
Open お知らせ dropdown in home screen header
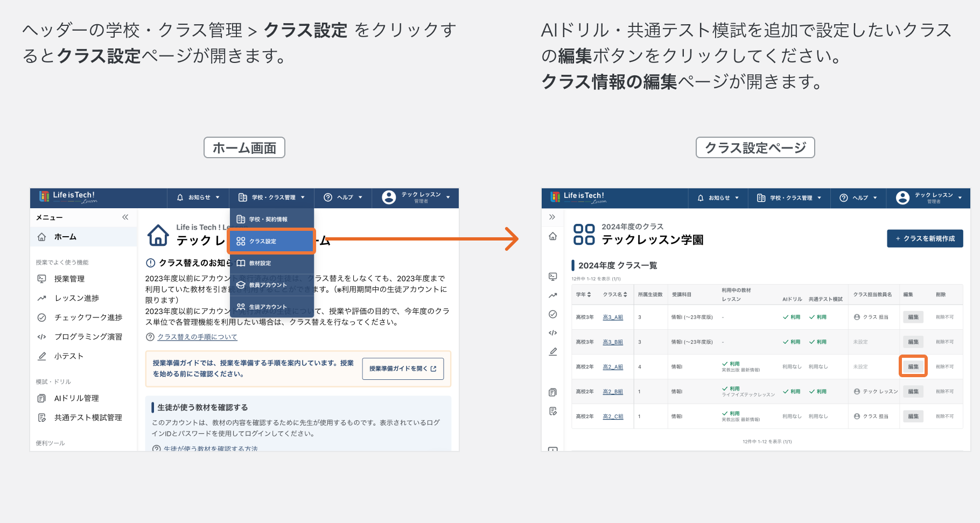pyautogui.click(x=198, y=197)
